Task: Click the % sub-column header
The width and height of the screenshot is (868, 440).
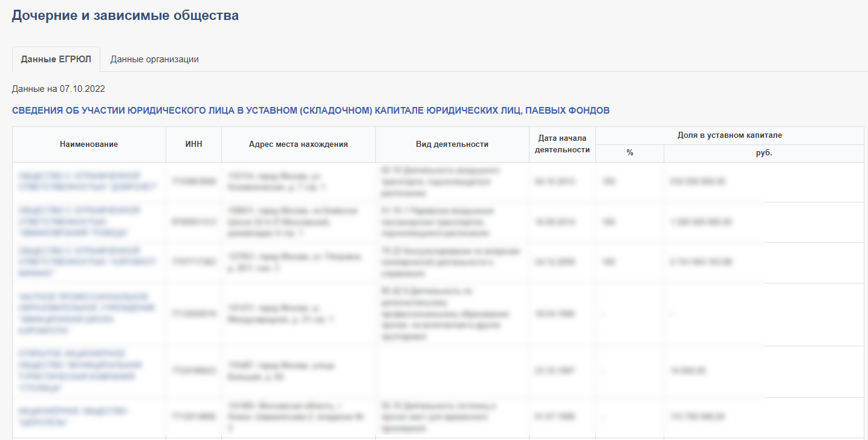Action: click(x=629, y=154)
